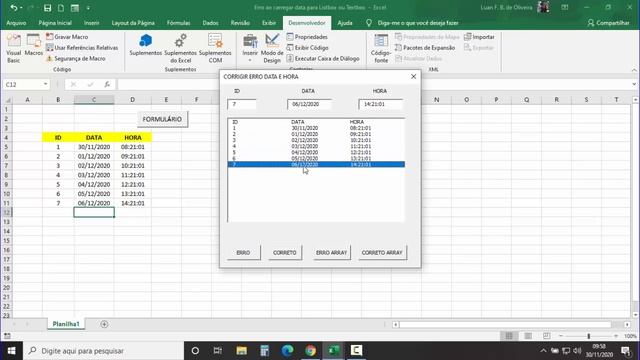Select listbox row with 05/12/2020
Screen dimensions: 640x360
click(316, 158)
